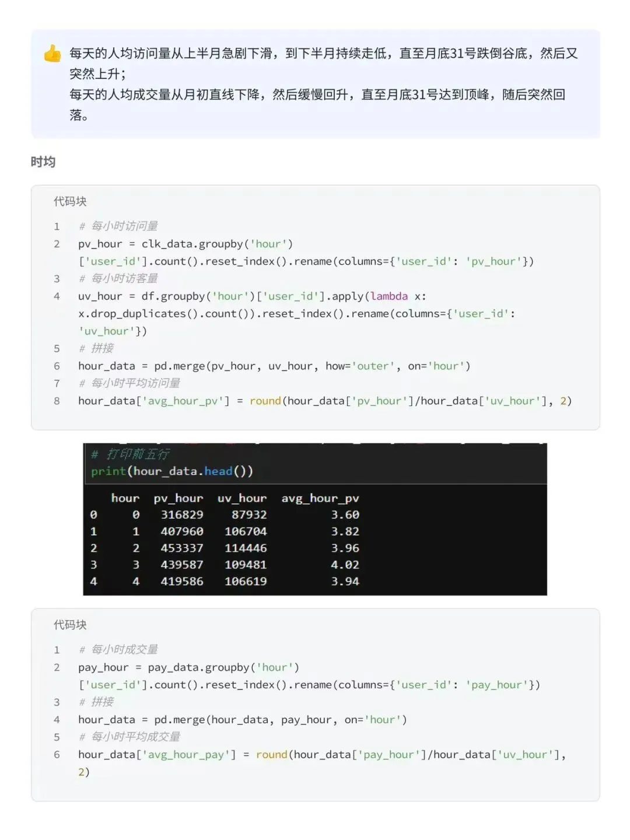Click line number 1 in first code block
This screenshot has width=630, height=840.
click(x=57, y=226)
